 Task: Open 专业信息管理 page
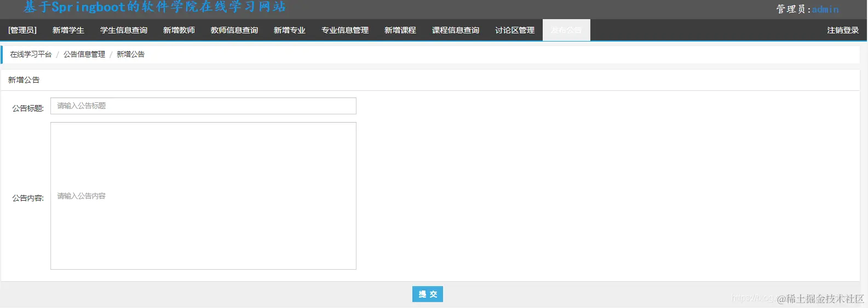tap(345, 30)
